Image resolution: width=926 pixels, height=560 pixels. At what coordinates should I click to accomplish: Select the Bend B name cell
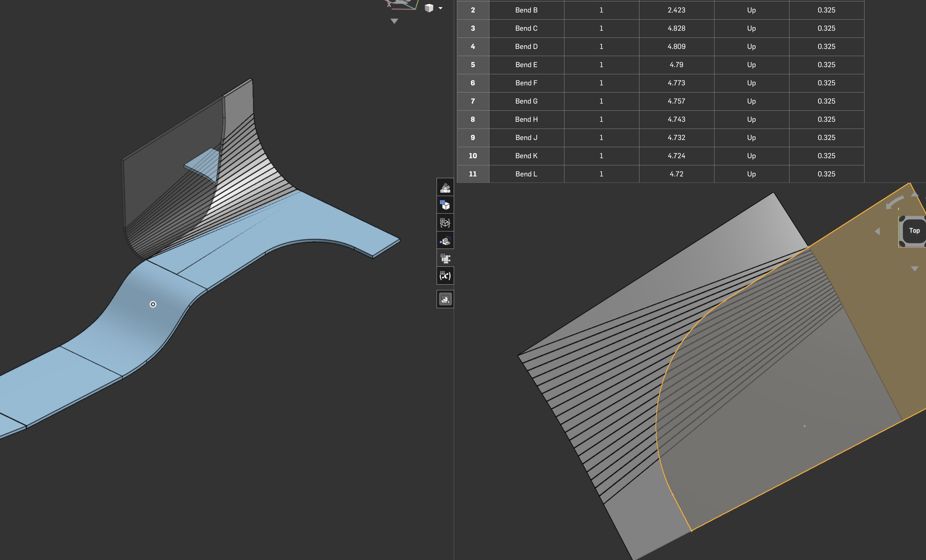coord(526,10)
